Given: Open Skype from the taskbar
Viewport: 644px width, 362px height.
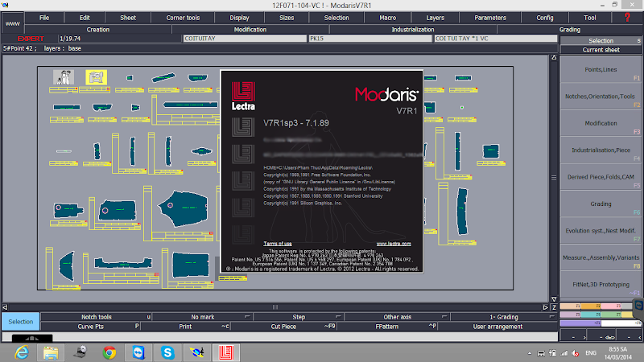Looking at the screenshot, I should pos(167,352).
